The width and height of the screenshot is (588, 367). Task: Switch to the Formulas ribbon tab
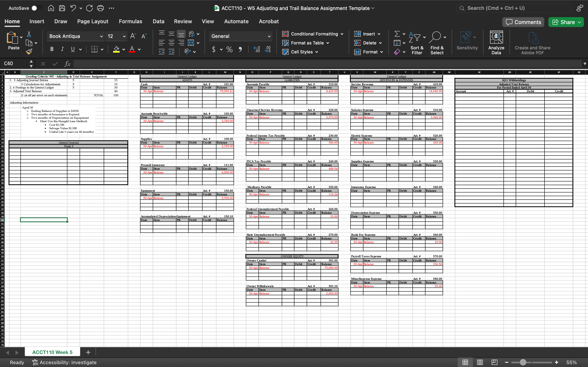[x=130, y=21]
